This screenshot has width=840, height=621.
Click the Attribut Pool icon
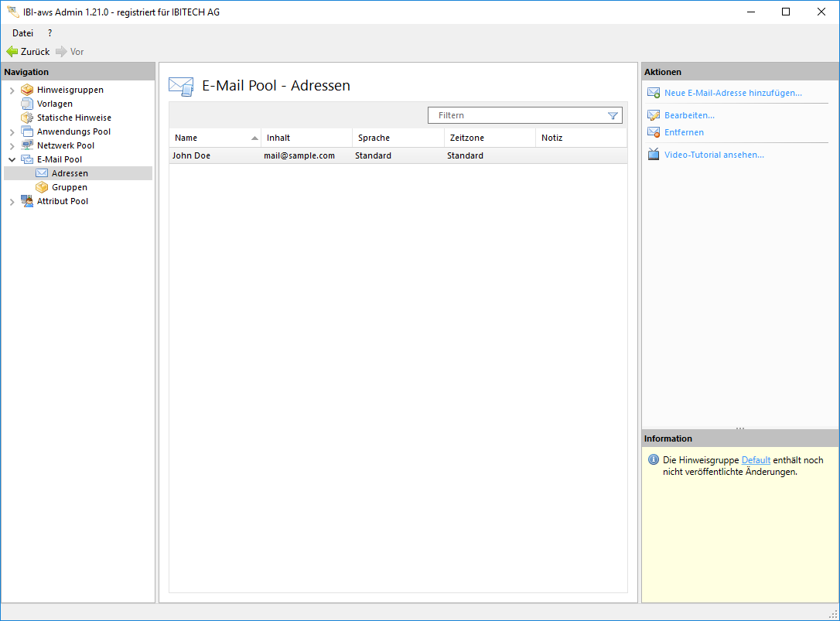tap(27, 201)
